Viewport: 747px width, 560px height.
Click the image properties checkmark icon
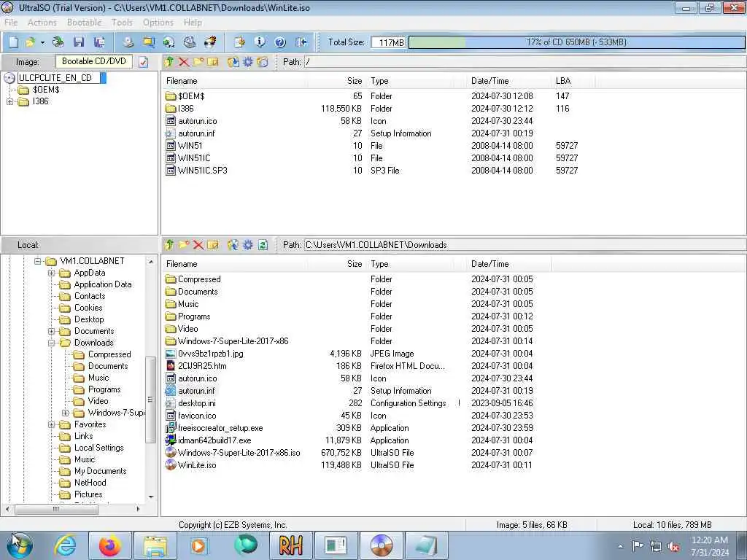pyautogui.click(x=143, y=62)
